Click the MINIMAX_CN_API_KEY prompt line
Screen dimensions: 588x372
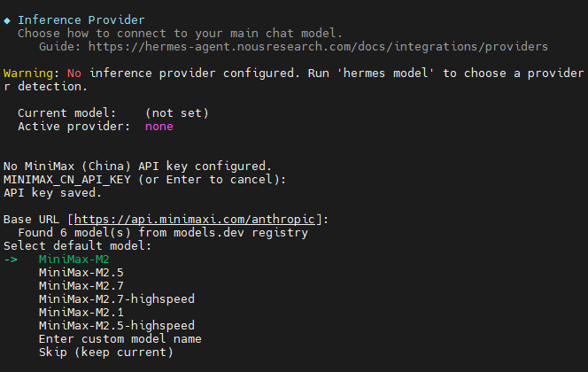pos(144,179)
